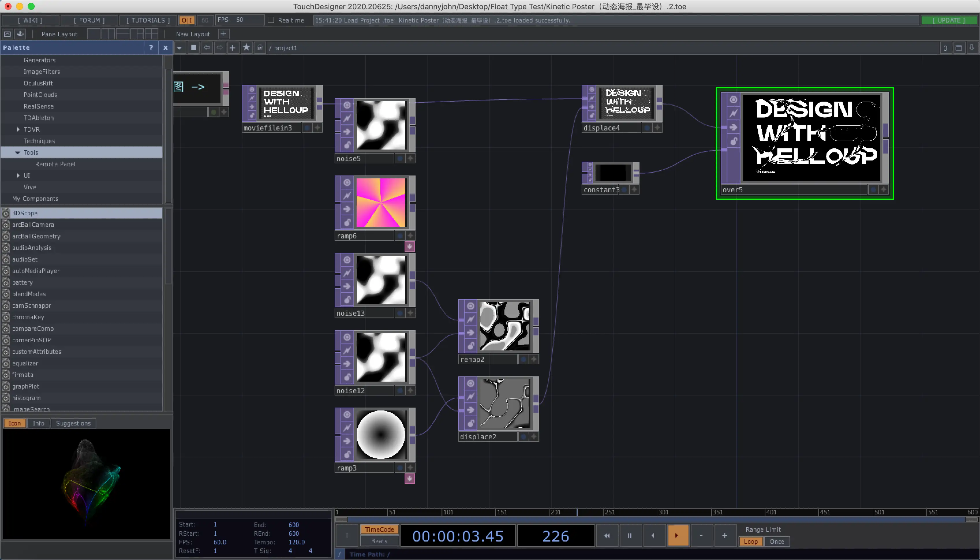980x560 pixels.
Task: Select Loop range limit mode
Action: tap(751, 542)
